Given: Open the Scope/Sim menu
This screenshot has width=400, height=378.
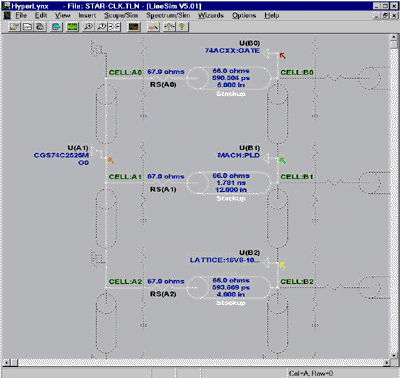Looking at the screenshot, I should click(121, 15).
